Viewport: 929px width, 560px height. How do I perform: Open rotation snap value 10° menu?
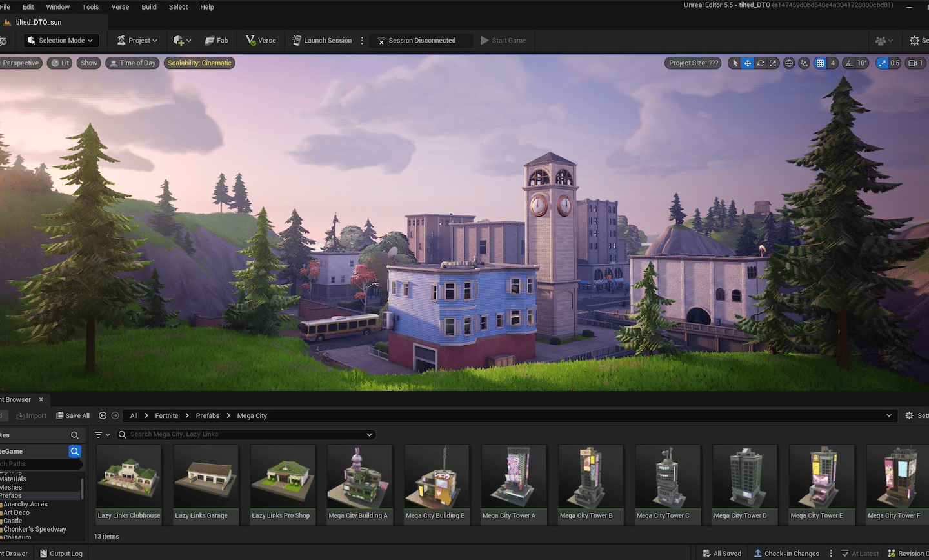click(x=863, y=63)
